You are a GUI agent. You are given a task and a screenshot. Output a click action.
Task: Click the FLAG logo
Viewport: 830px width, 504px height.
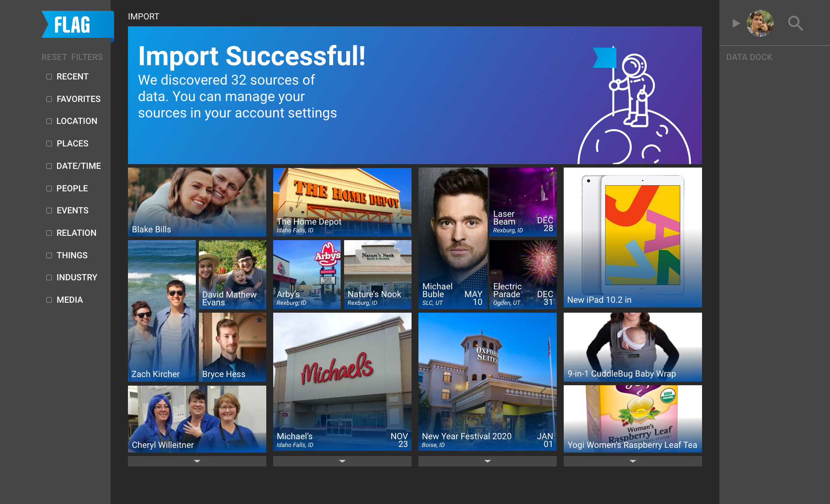click(x=78, y=25)
